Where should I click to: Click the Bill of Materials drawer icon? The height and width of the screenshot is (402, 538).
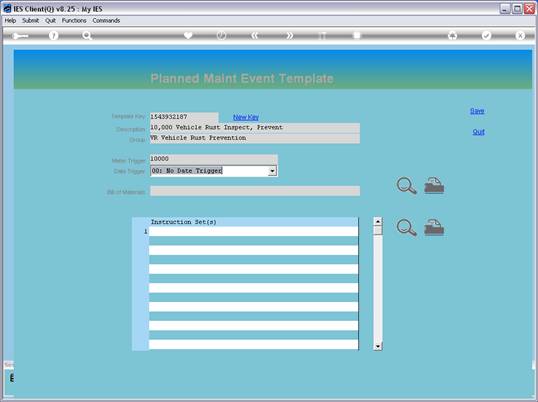(x=434, y=185)
